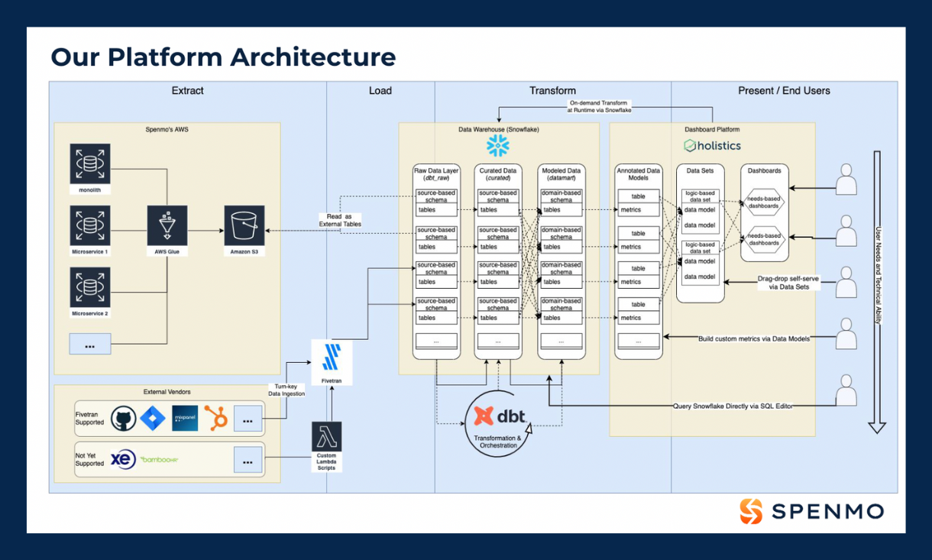The image size is (932, 560).
Task: Select the GitHub icon in External Vendors
Action: point(124,418)
